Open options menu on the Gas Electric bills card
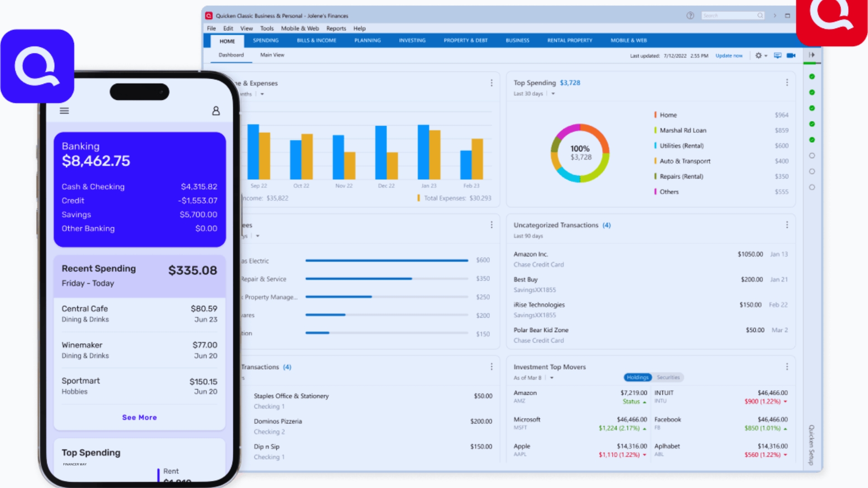The image size is (868, 488). coord(491,225)
